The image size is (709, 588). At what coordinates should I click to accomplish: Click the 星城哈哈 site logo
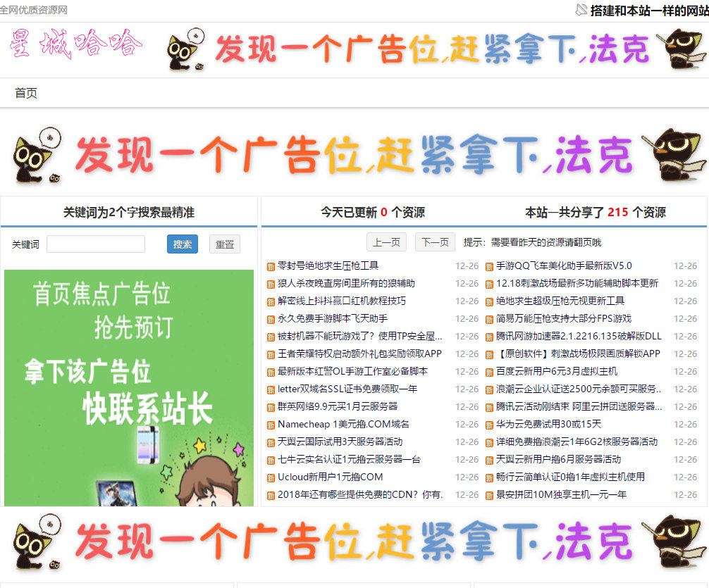tap(75, 44)
